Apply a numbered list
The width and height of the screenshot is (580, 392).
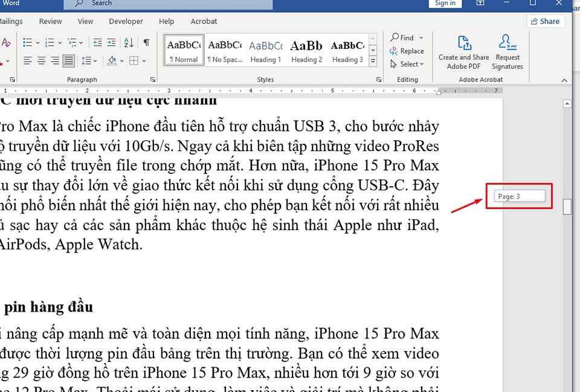(50, 42)
